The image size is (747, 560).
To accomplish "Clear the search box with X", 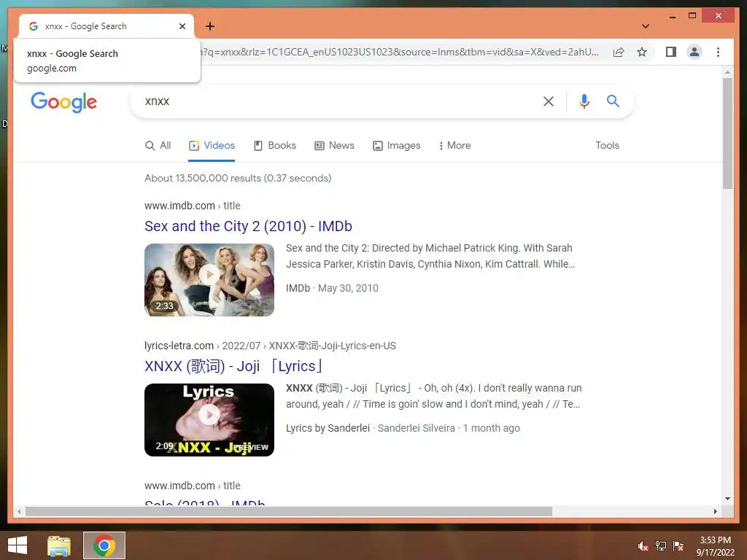I will 549,101.
